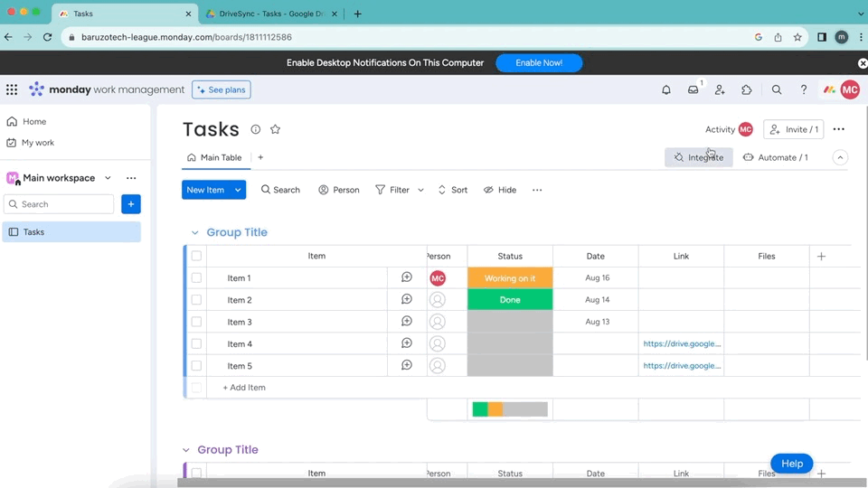
Task: Open the MC profile avatar menu
Action: coord(850,89)
